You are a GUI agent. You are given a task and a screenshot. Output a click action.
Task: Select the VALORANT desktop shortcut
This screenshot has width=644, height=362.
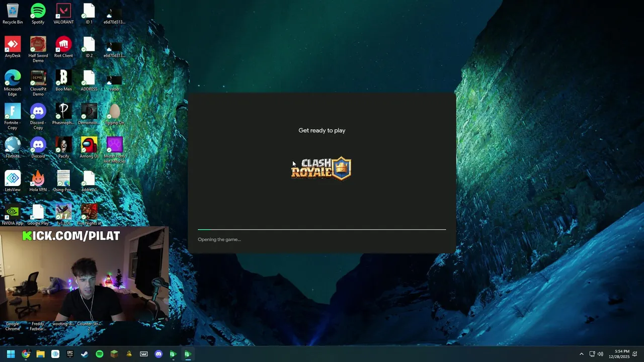(63, 14)
